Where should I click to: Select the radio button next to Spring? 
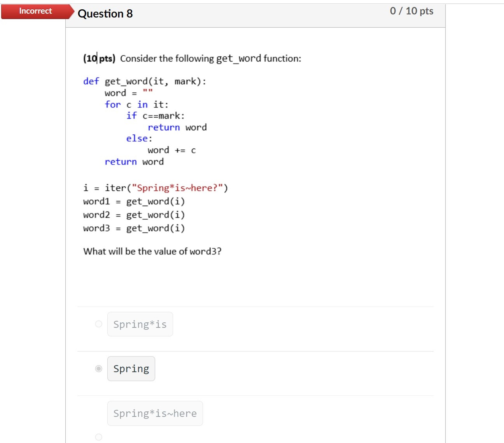pyautogui.click(x=99, y=369)
